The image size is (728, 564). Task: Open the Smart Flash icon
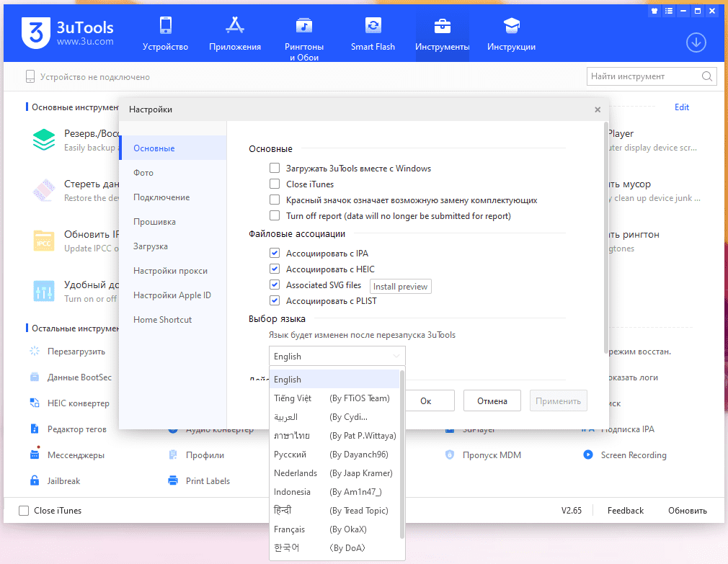coord(373,25)
